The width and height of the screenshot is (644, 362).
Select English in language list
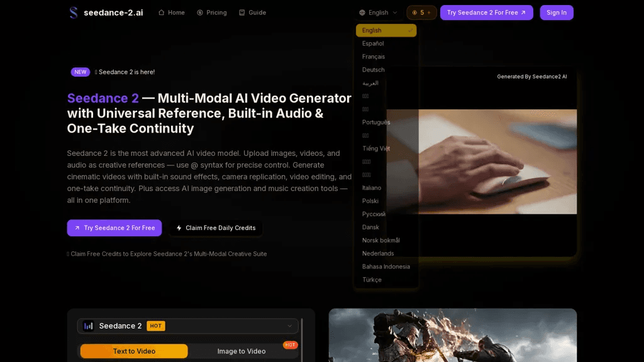pyautogui.click(x=386, y=30)
